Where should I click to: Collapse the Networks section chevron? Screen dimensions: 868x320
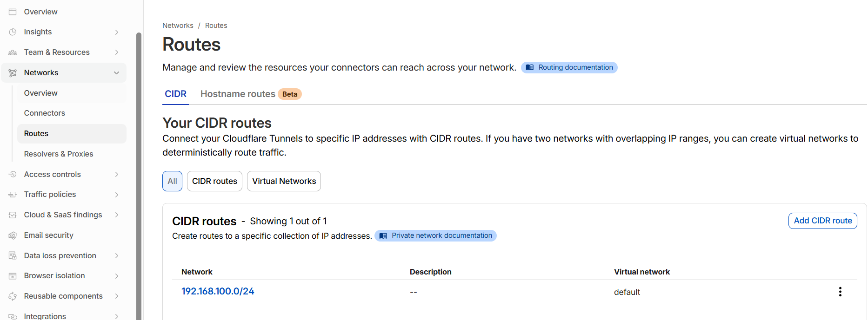coord(117,73)
